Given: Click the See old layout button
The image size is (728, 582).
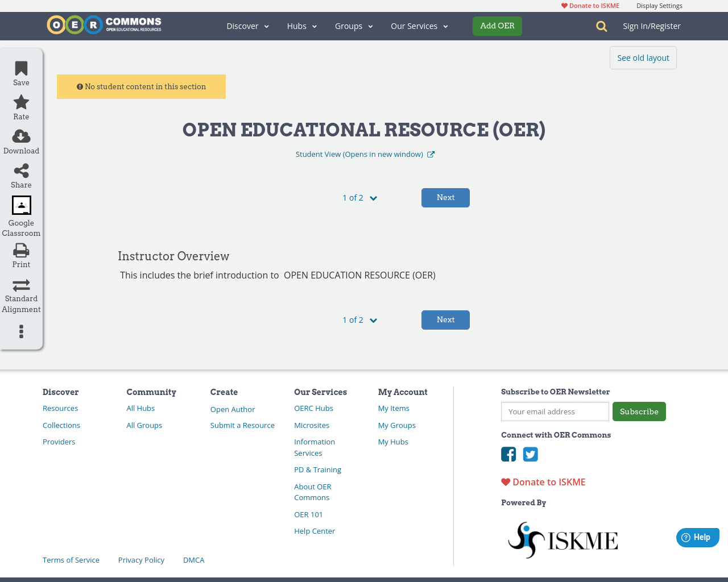Looking at the screenshot, I should pos(643,57).
